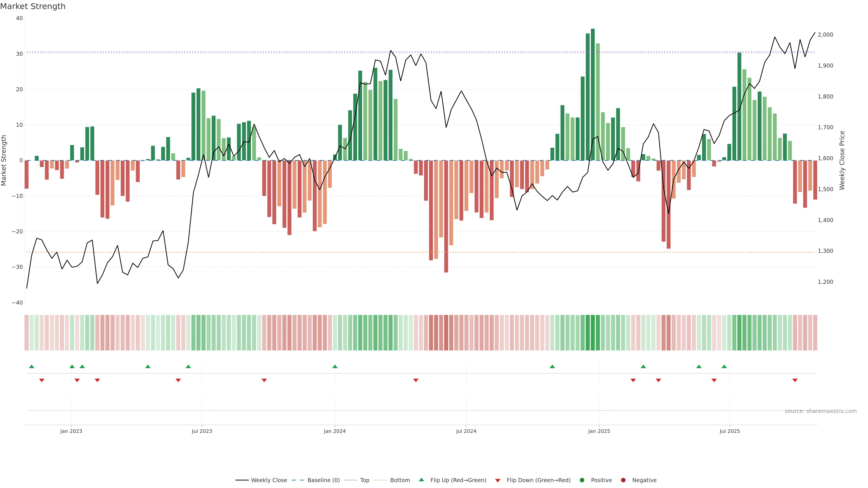Click the green Positive circle legend icon
Viewport: 868px width, 488px height.
(x=582, y=480)
